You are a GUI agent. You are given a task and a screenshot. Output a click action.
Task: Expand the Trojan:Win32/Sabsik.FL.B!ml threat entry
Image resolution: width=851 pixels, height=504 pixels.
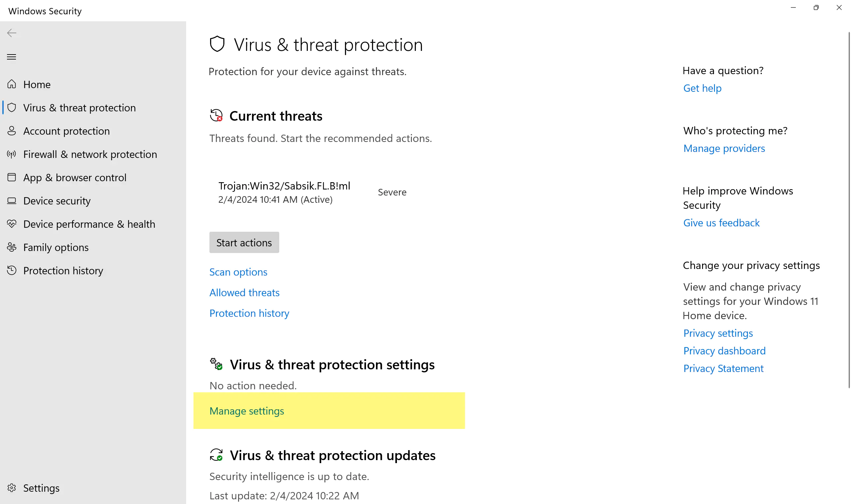[284, 192]
